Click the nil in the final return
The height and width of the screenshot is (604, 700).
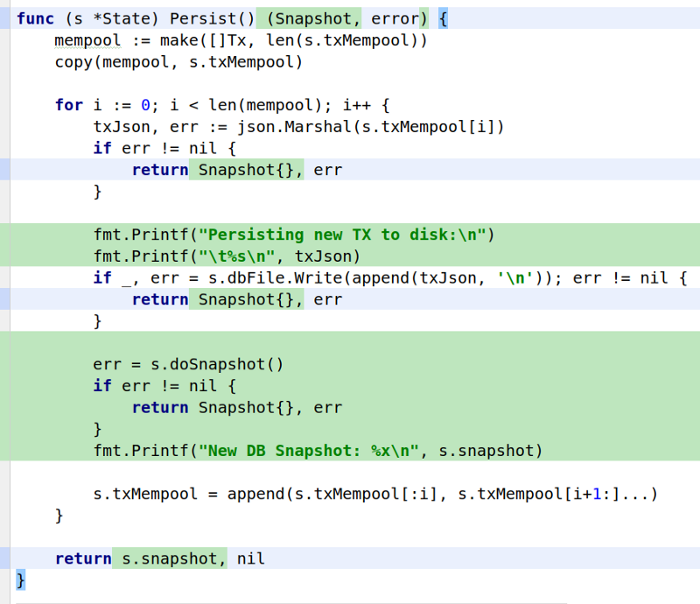pos(250,558)
